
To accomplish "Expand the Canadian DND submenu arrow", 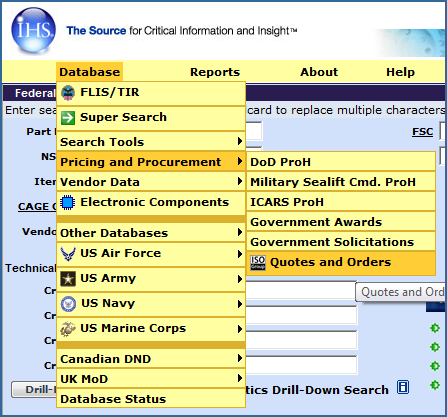I will [240, 358].
